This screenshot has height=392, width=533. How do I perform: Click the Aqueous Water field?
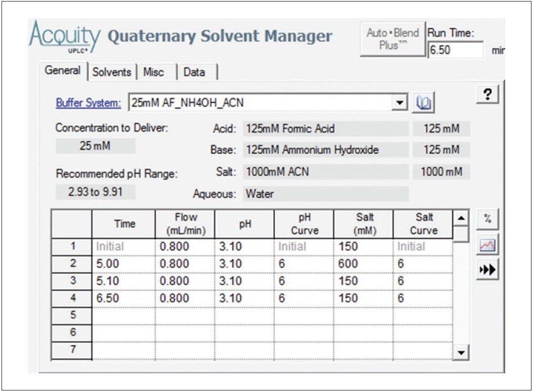point(326,194)
